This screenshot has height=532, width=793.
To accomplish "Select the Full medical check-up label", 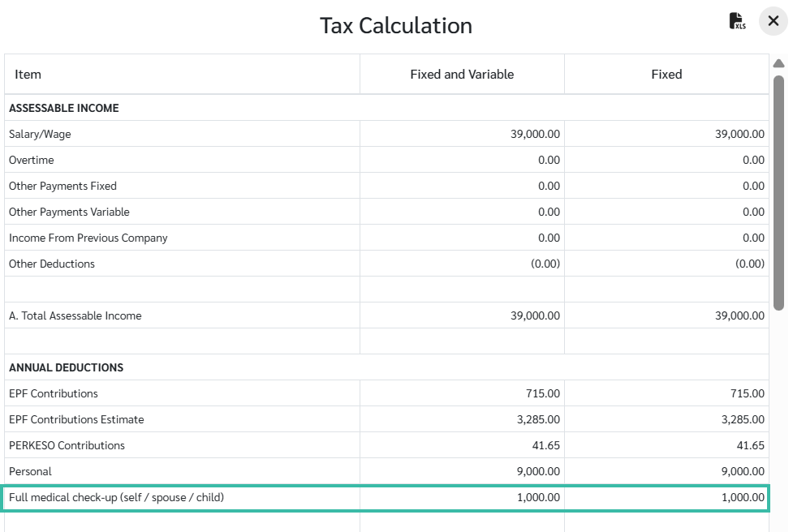I will coord(116,497).
